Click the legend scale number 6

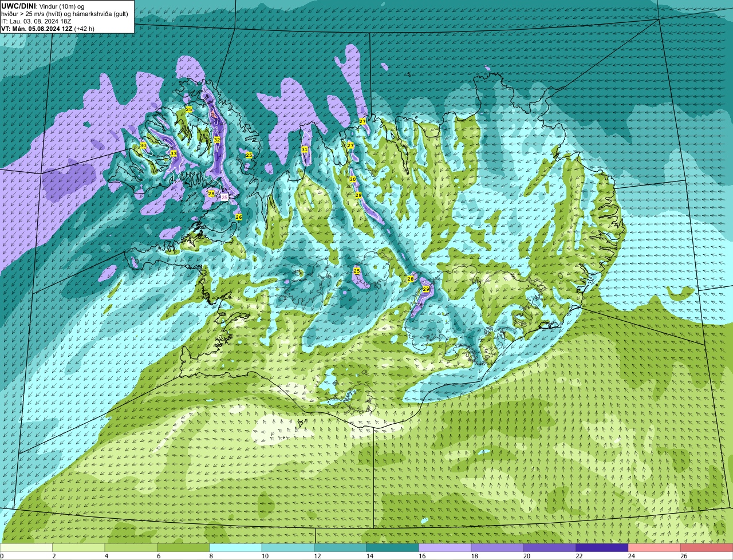point(159,556)
